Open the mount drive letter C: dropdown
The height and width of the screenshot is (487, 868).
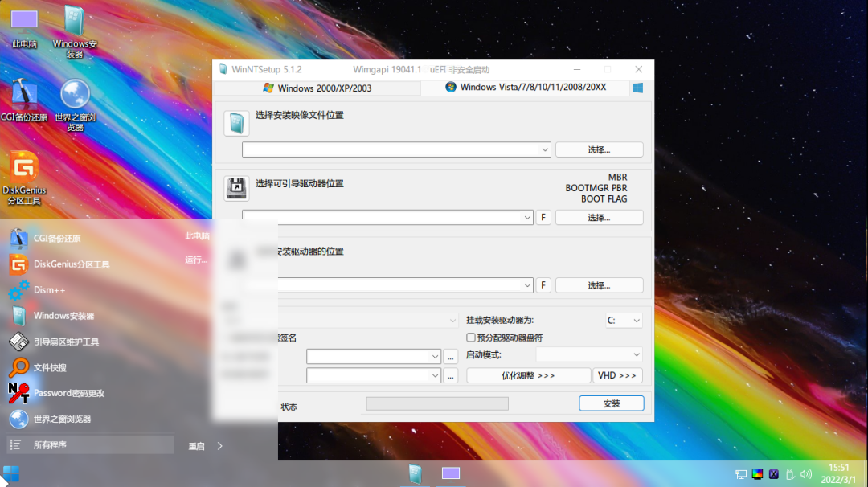pyautogui.click(x=624, y=321)
